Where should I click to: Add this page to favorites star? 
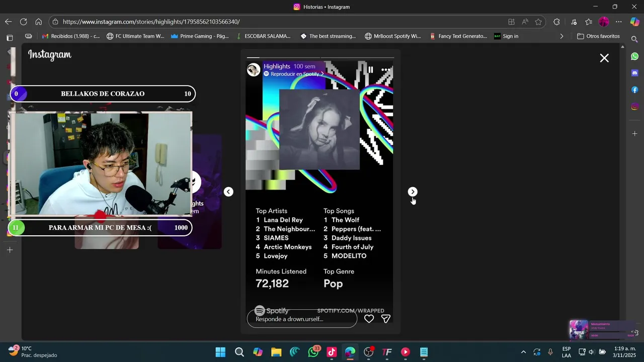tap(538, 22)
